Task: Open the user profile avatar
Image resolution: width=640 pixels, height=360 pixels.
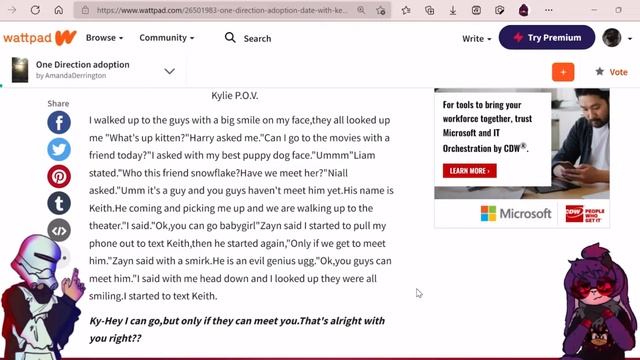Action: point(611,38)
